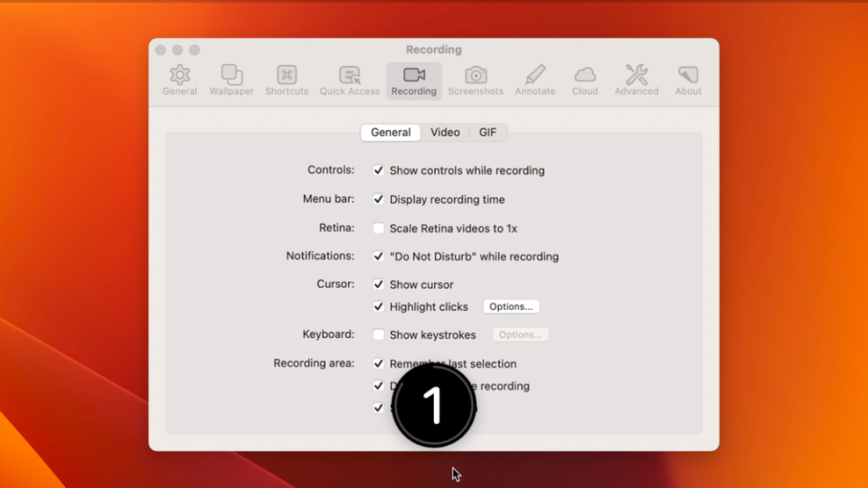Click Options button next to Highlight clicks
868x488 pixels.
[511, 306]
